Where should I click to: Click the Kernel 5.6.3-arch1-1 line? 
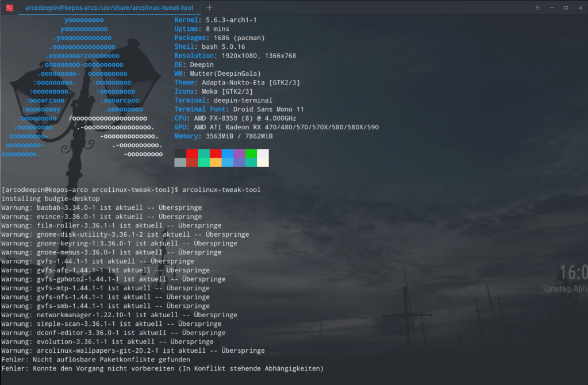(x=216, y=20)
